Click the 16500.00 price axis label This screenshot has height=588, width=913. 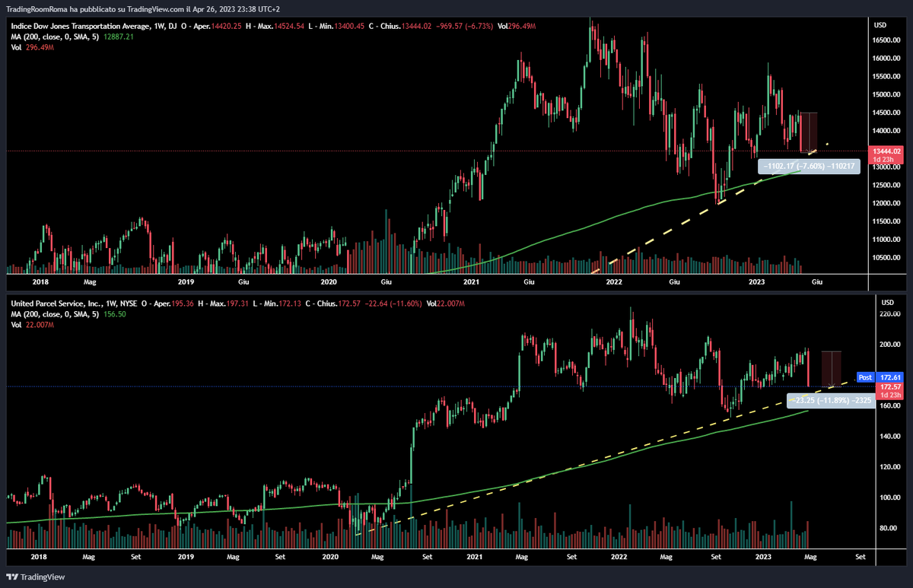click(x=887, y=40)
